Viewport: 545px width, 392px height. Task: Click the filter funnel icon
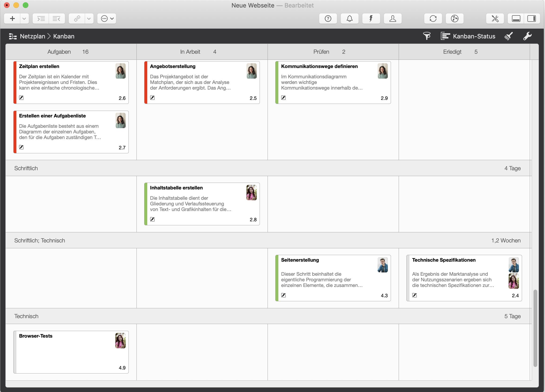pos(427,36)
